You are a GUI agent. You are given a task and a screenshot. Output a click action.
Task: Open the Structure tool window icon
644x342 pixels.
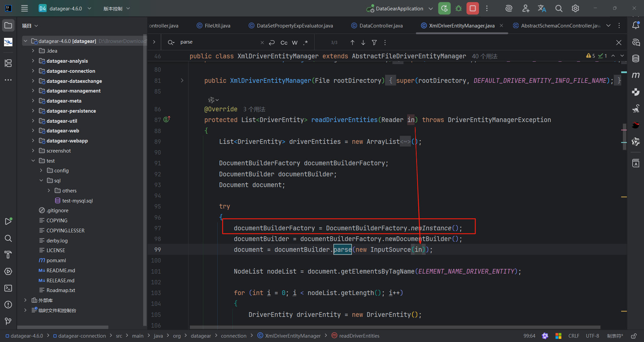click(x=8, y=63)
